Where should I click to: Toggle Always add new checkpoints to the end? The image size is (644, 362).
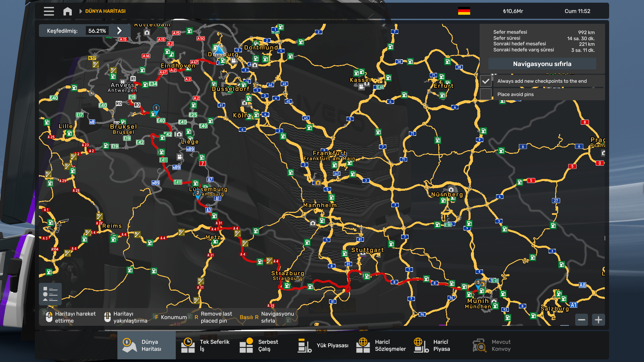[x=486, y=81]
